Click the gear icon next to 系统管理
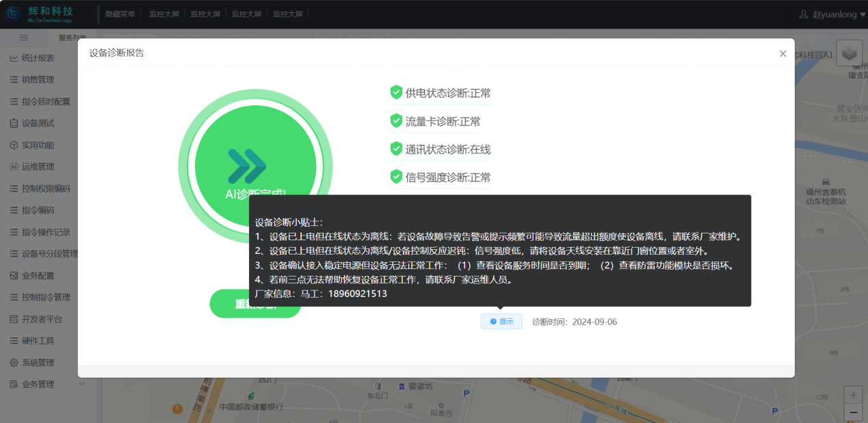 (x=14, y=363)
